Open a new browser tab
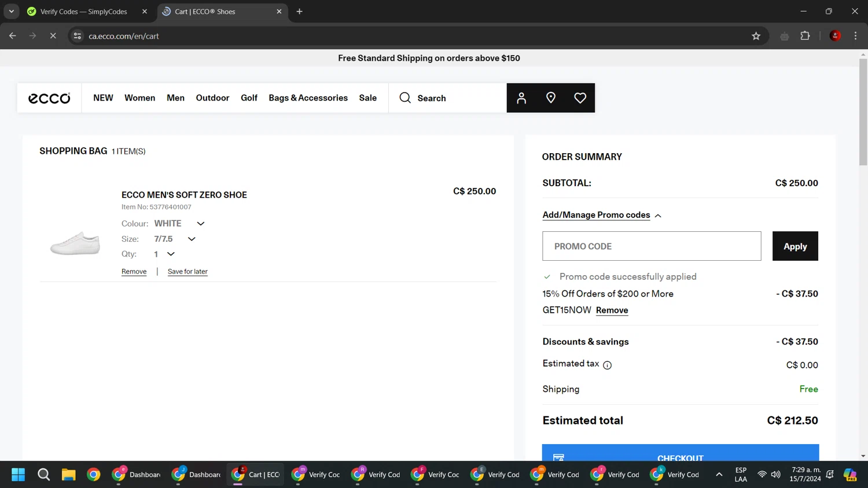This screenshot has height=488, width=868. click(x=299, y=12)
